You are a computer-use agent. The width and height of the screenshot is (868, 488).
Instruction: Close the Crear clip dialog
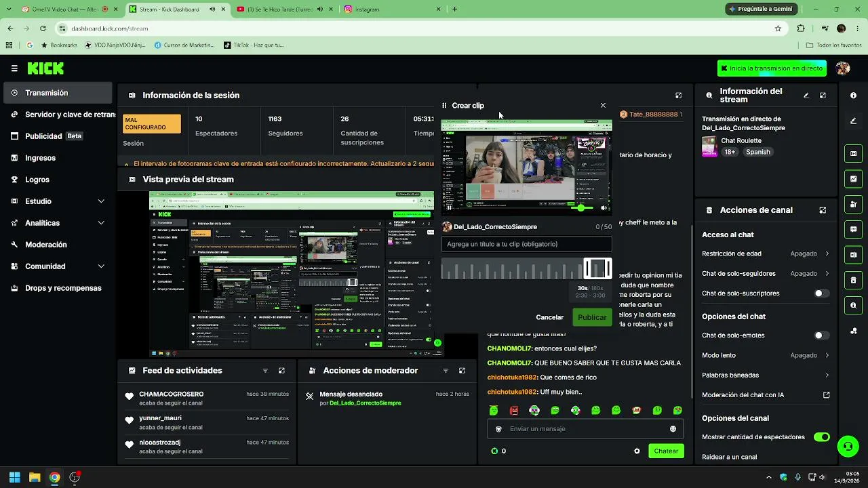(x=603, y=106)
